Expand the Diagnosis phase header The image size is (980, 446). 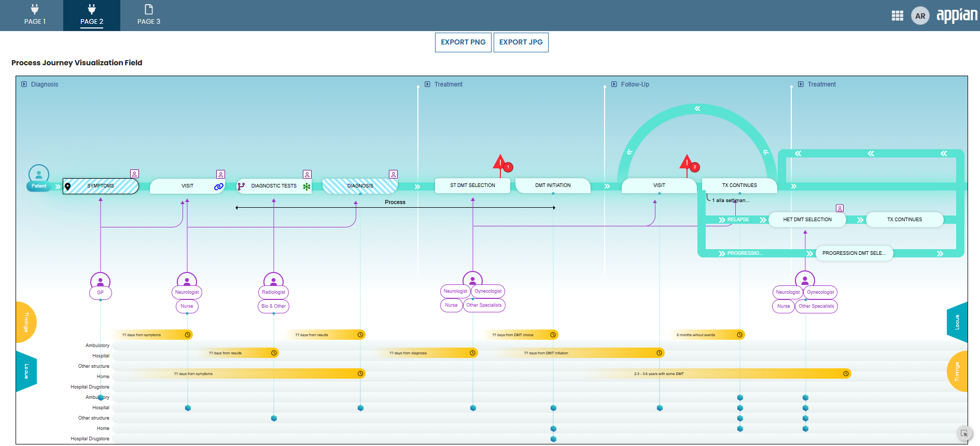[x=24, y=84]
